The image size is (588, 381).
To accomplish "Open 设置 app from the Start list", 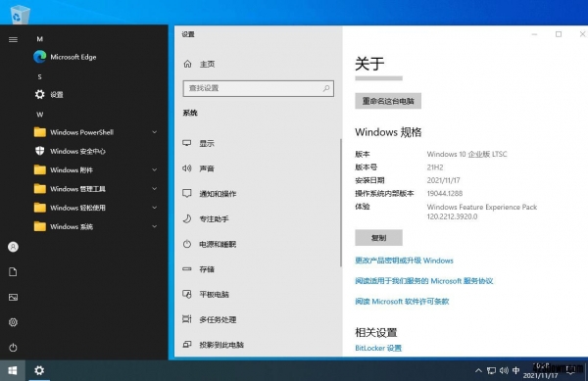I will click(x=49, y=94).
